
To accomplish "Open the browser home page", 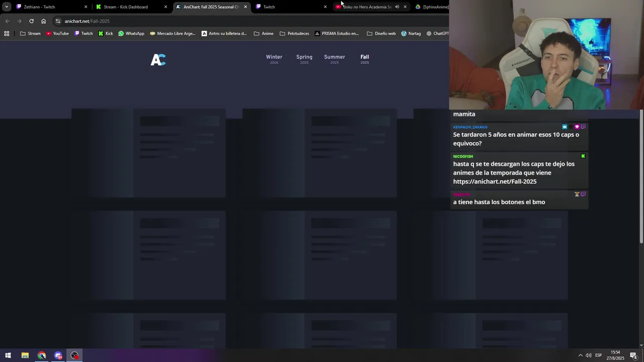I will pyautogui.click(x=43, y=21).
